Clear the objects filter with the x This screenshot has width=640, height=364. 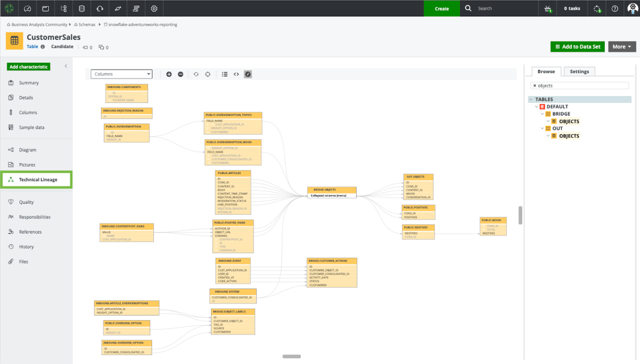pyautogui.click(x=535, y=86)
